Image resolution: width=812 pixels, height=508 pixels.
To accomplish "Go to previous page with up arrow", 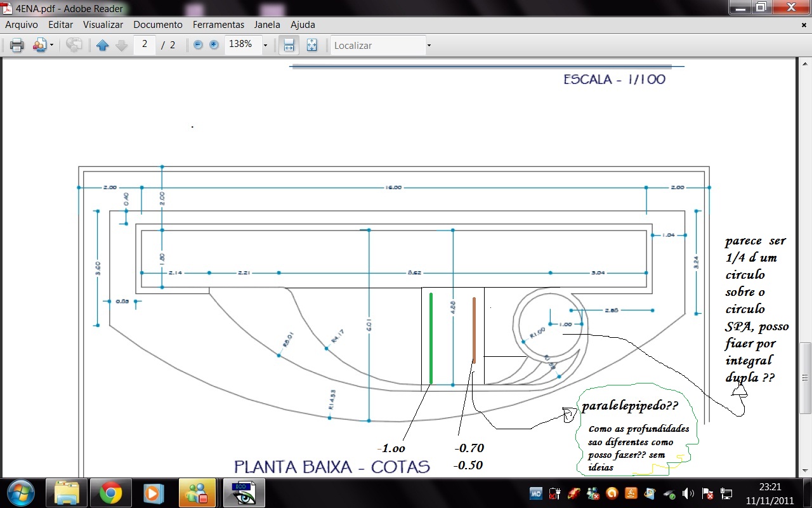I will [x=103, y=45].
